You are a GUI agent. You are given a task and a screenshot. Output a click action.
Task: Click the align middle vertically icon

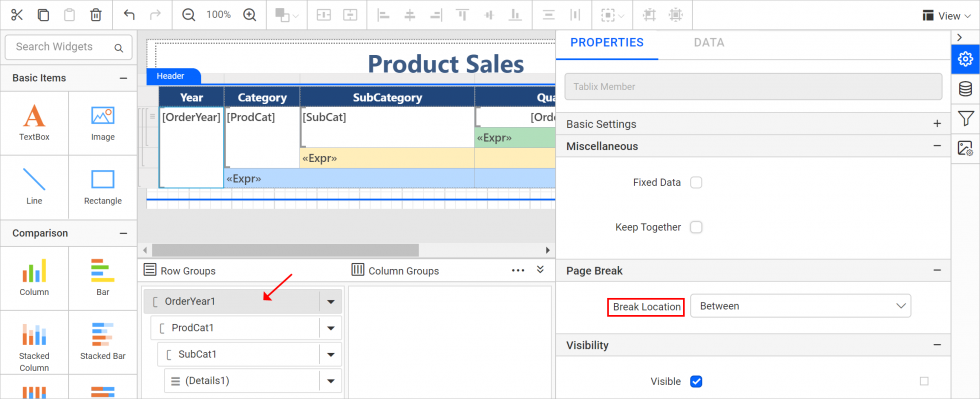click(489, 14)
